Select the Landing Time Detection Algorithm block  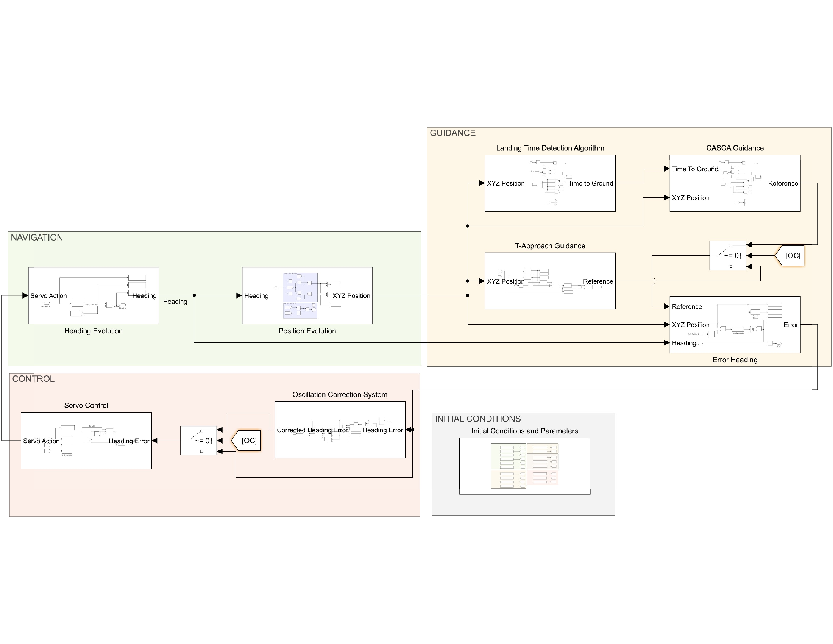[x=550, y=183]
